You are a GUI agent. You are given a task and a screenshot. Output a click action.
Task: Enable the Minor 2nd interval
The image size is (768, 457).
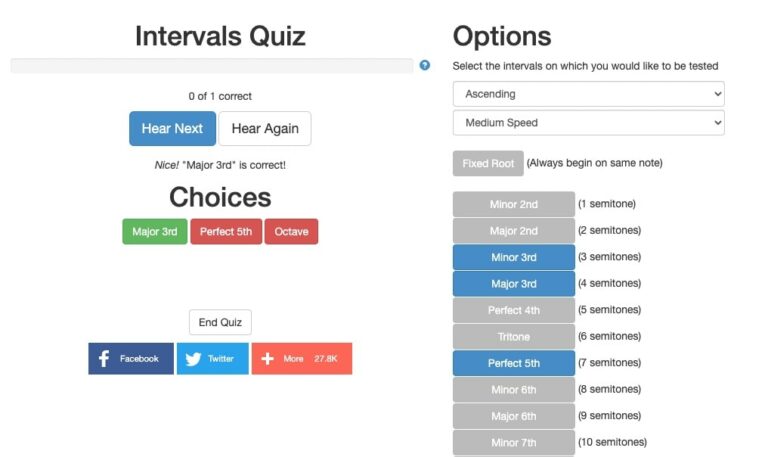click(x=513, y=204)
